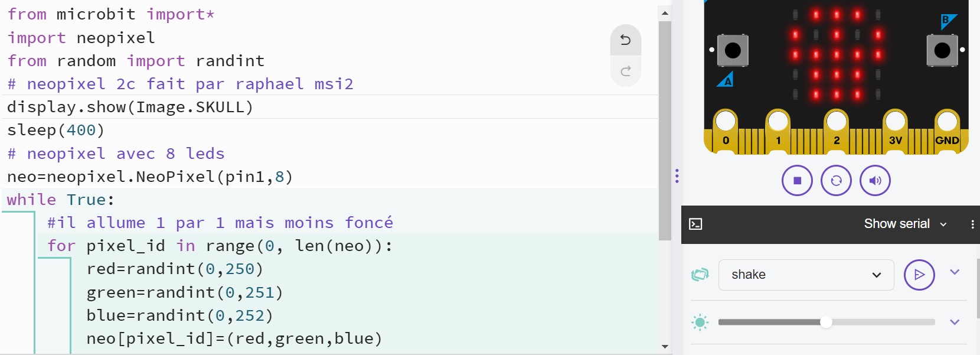The width and height of the screenshot is (980, 355).
Task: Click the code line display.show(Image.SKULL)
Action: tap(130, 107)
